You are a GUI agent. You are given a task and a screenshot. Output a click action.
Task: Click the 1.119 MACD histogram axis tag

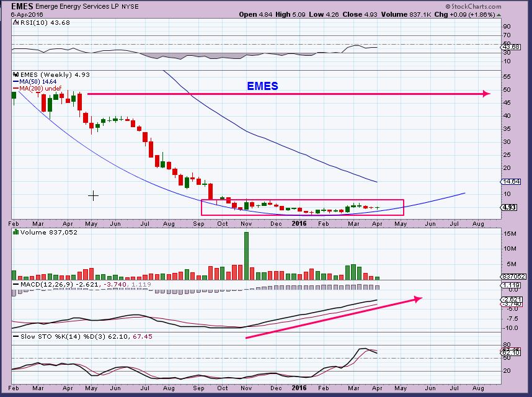tap(511, 285)
